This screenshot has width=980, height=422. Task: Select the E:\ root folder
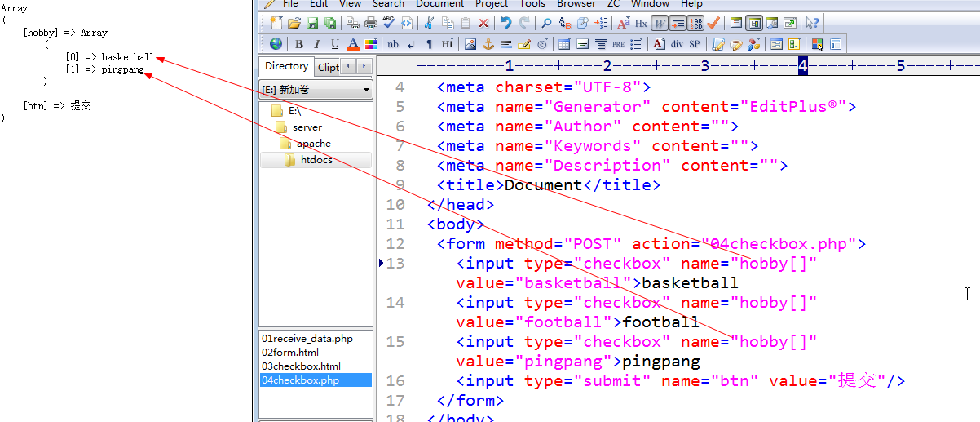285,111
